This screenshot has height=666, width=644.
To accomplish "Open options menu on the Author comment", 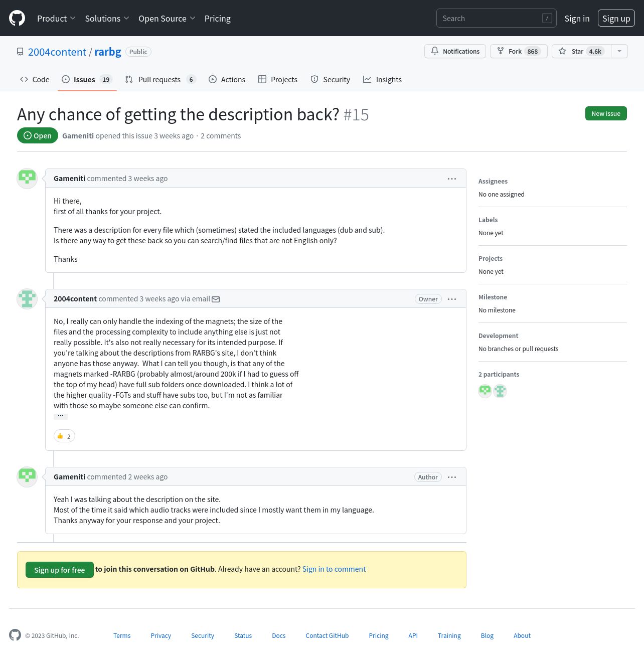I will [x=452, y=477].
